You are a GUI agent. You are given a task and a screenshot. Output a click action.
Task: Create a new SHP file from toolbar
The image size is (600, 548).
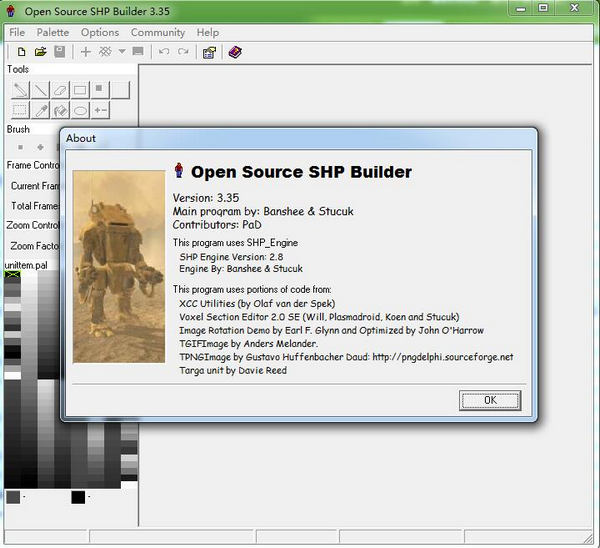coord(21,52)
